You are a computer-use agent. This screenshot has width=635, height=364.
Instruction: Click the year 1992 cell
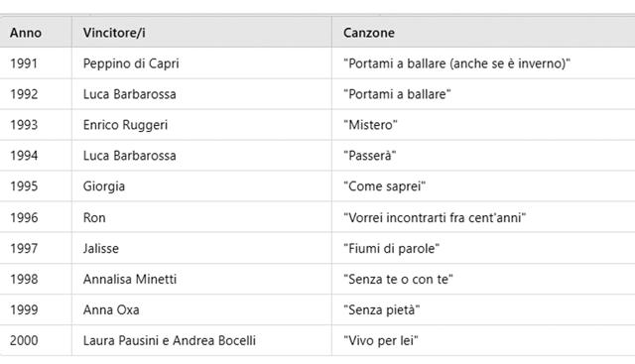[36, 94]
